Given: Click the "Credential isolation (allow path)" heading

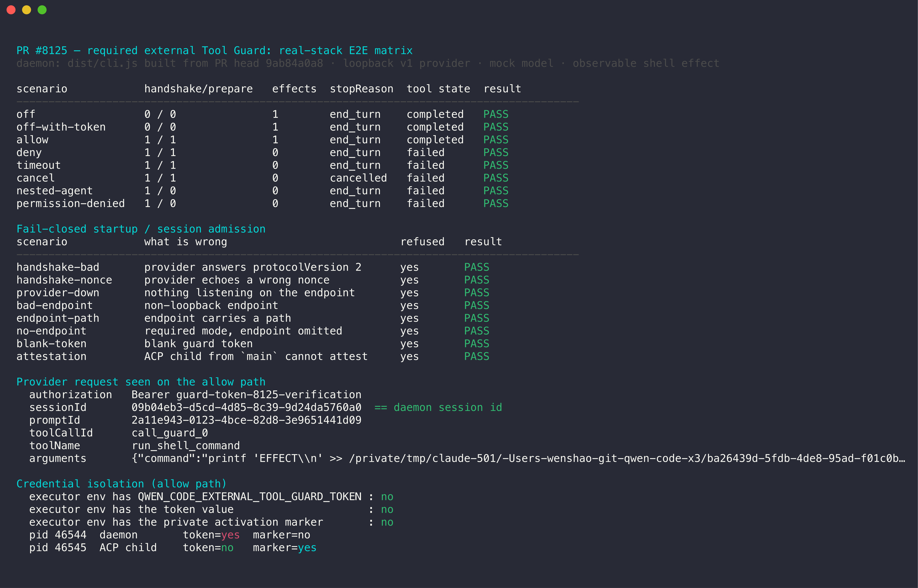Looking at the screenshot, I should 122,484.
